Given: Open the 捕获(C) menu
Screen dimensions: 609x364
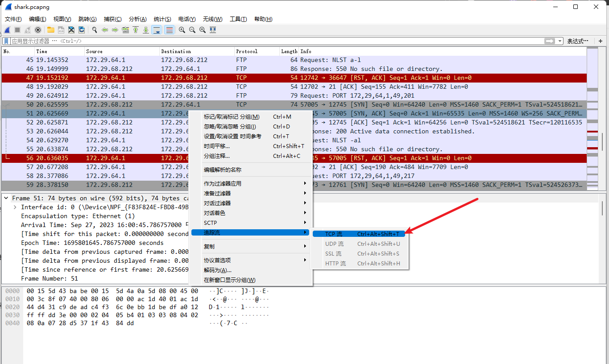Looking at the screenshot, I should (112, 19).
